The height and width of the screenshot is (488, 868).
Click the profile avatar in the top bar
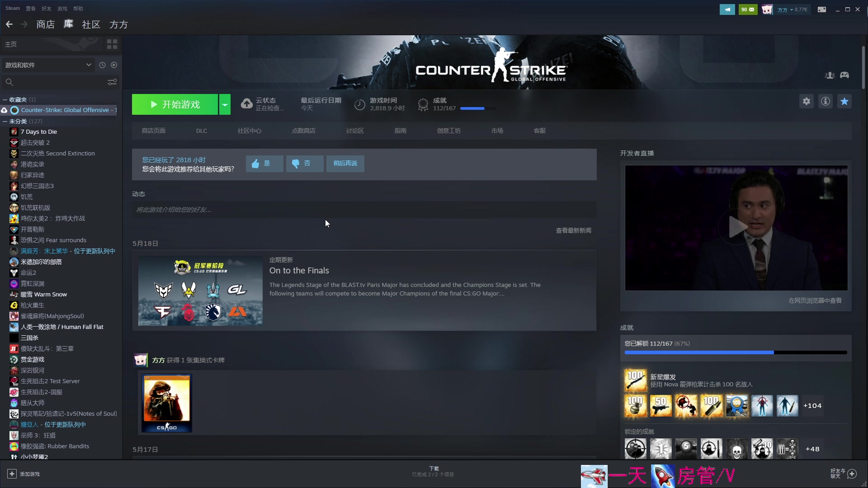[x=767, y=9]
